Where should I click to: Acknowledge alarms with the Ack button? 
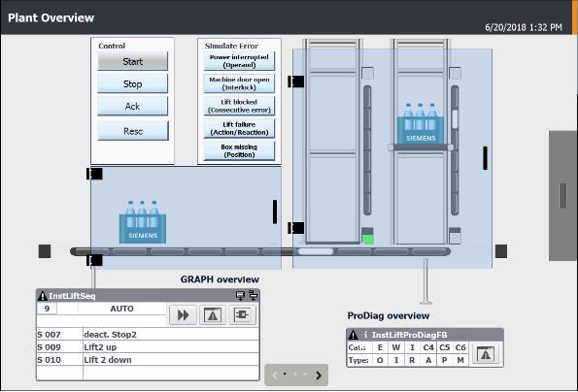coord(132,107)
